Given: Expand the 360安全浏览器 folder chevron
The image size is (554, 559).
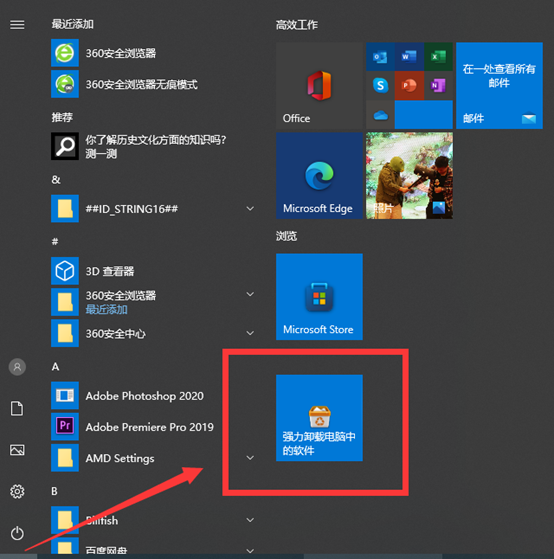Looking at the screenshot, I should point(250,294).
